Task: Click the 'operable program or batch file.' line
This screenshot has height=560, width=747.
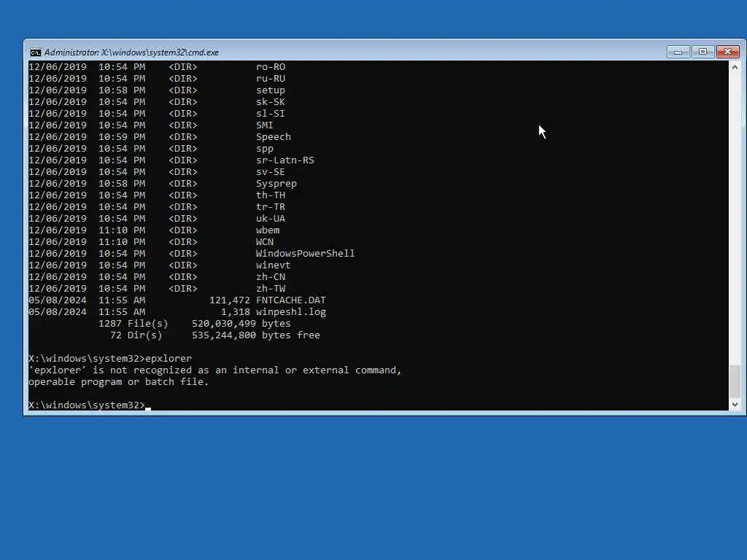Action: [119, 382]
